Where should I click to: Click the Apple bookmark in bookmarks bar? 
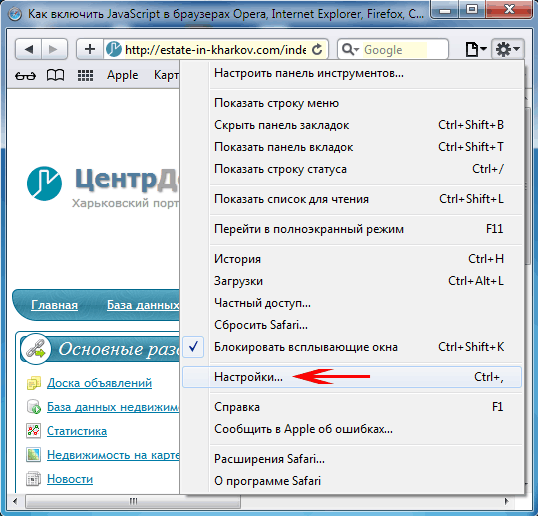tap(122, 75)
